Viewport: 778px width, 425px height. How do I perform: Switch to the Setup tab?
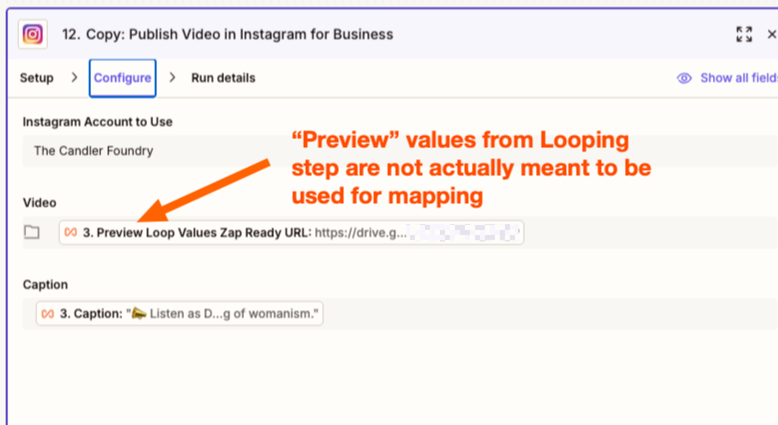37,78
